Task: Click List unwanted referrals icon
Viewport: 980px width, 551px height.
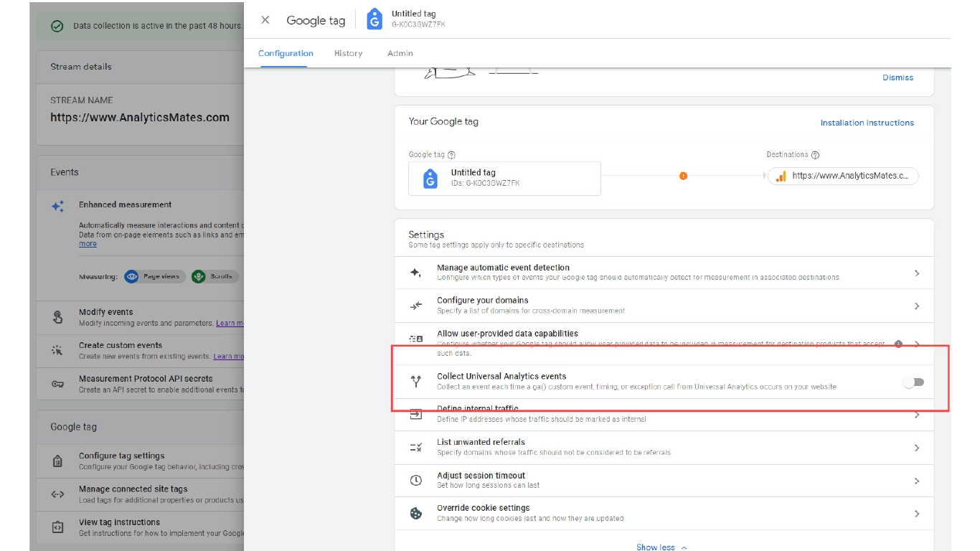Action: pyautogui.click(x=415, y=447)
